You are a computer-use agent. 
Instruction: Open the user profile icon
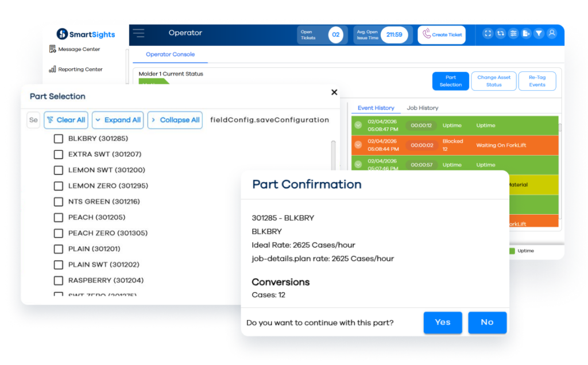point(552,34)
